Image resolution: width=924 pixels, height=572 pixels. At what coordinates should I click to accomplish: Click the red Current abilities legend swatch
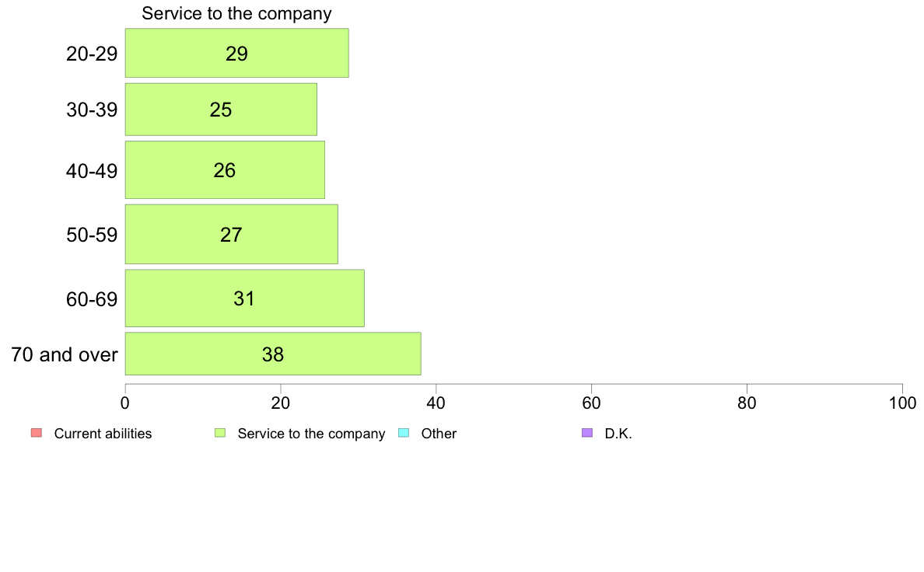(x=37, y=433)
